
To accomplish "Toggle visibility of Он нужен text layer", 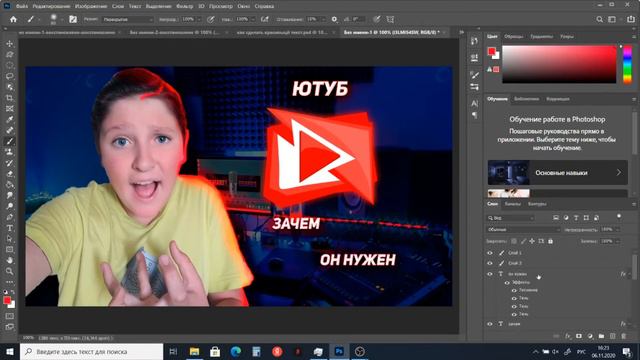I will 490,274.
